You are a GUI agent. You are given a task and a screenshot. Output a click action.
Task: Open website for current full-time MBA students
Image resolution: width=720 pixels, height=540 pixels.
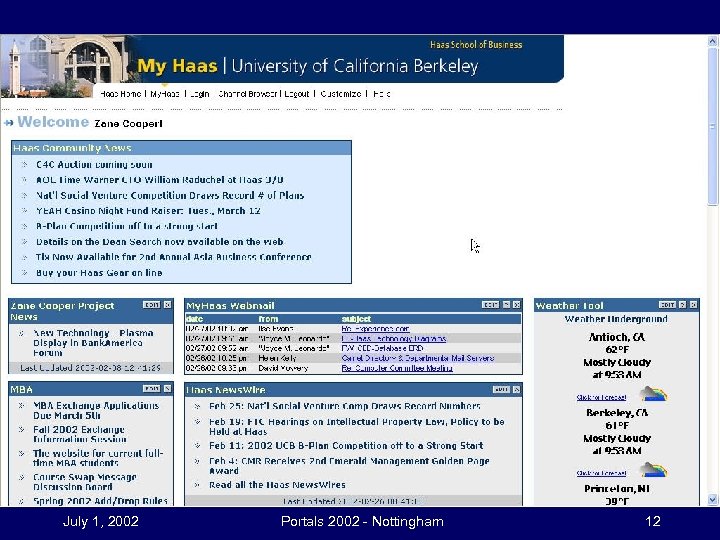click(98, 458)
